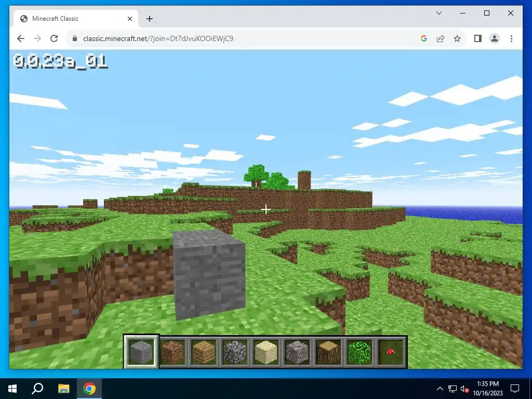Click Chrome icon in taskbar
Screen dimensions: 532x399
point(89,389)
